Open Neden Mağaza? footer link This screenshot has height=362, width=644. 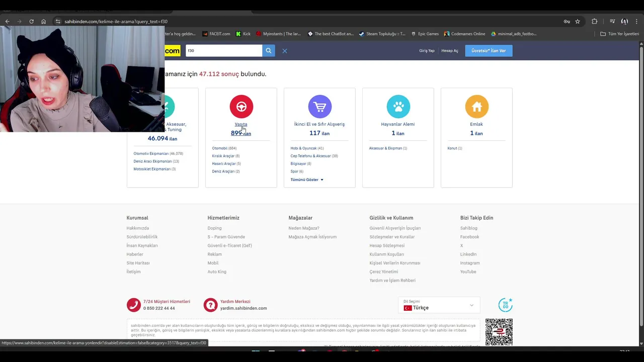304,228
